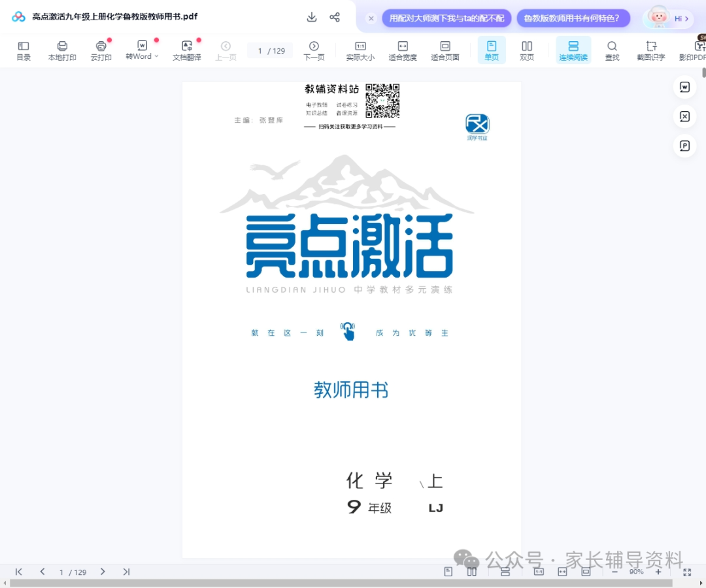Convert to Word from right sidebar W icon
Image resolution: width=706 pixels, height=588 pixels.
click(x=684, y=88)
